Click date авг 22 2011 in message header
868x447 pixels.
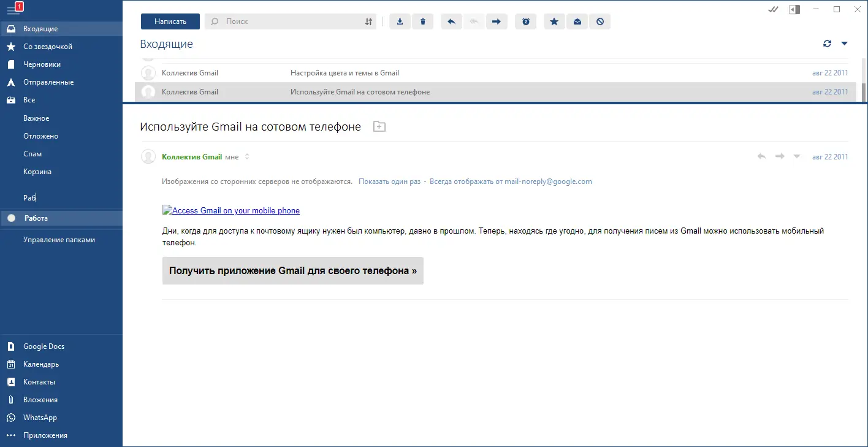pos(830,157)
